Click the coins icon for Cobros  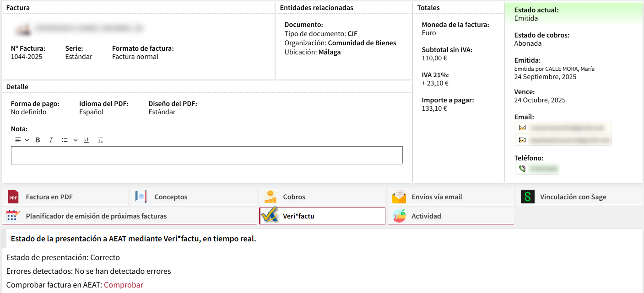point(271,197)
